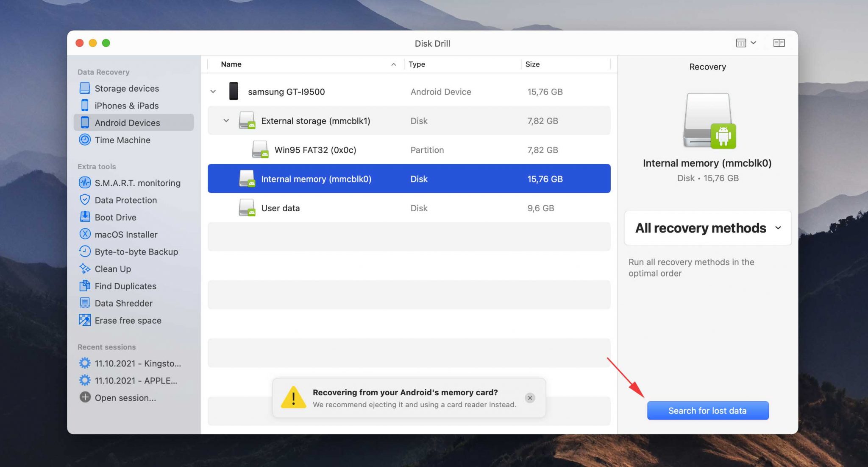
Task: Click the Data Protection shield icon
Action: [85, 200]
